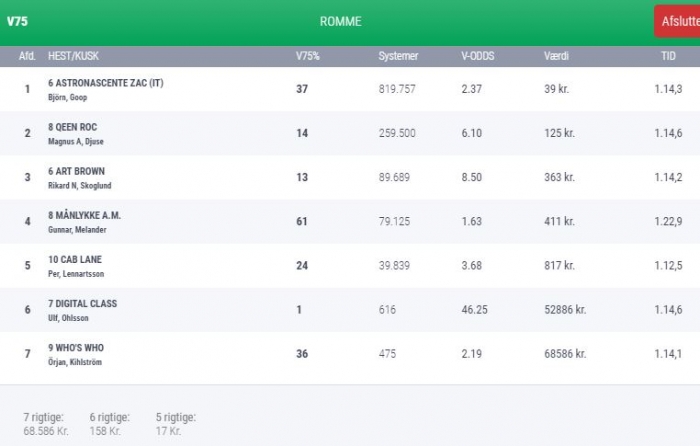Select 9 WHO'S WHO horse name

point(75,347)
